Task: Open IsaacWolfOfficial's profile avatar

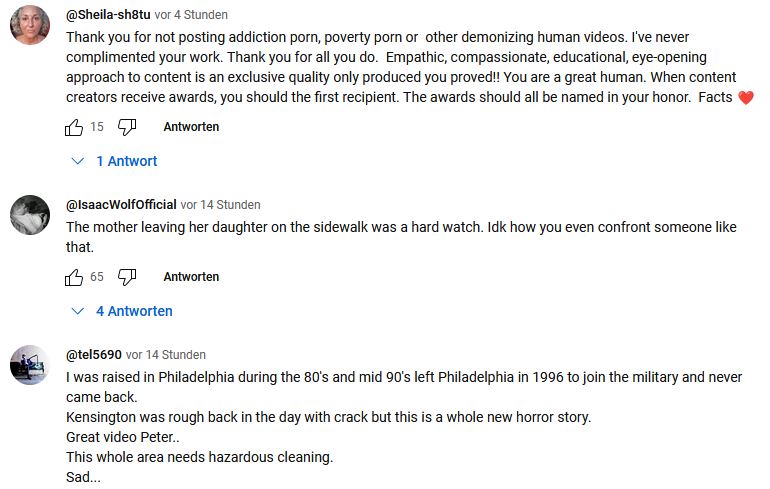Action: coord(30,214)
